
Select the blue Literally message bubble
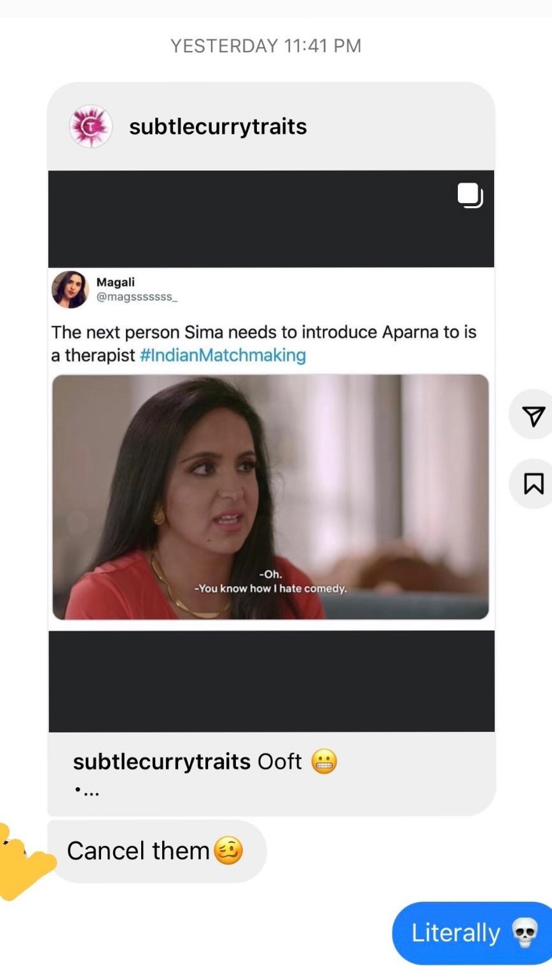(472, 934)
